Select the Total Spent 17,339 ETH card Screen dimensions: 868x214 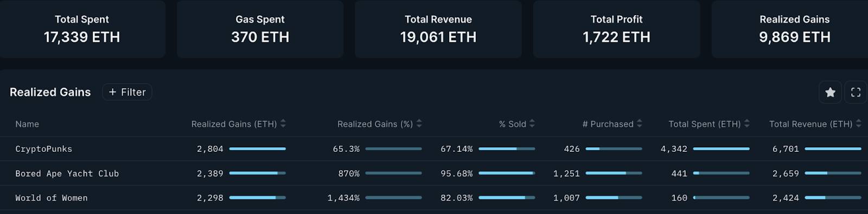pos(82,29)
